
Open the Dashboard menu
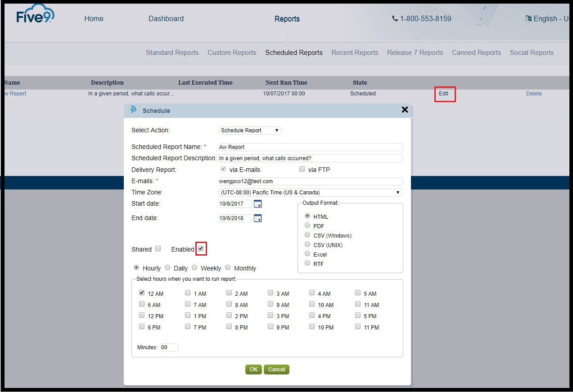pos(166,18)
